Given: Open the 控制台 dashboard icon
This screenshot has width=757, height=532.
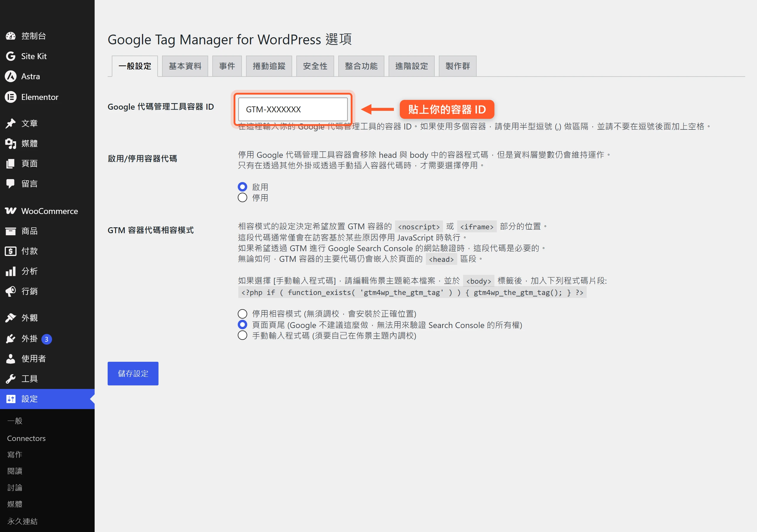Looking at the screenshot, I should [x=11, y=36].
